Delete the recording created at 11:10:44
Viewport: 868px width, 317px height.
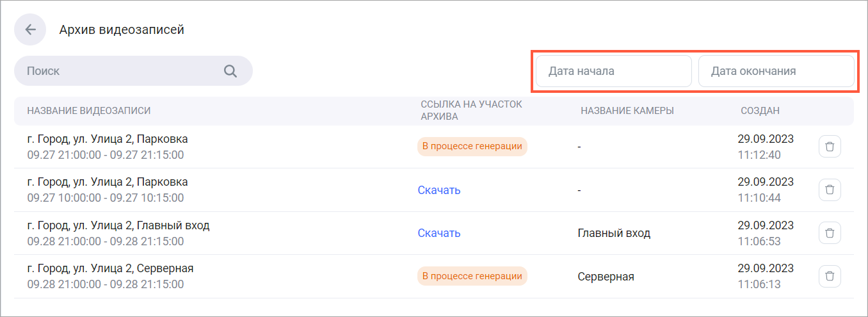click(x=830, y=190)
